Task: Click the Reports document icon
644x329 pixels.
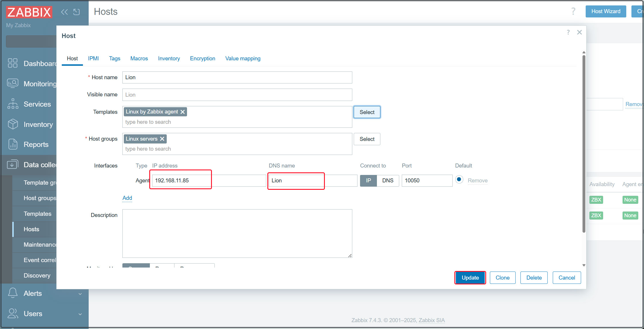Action: [13, 144]
